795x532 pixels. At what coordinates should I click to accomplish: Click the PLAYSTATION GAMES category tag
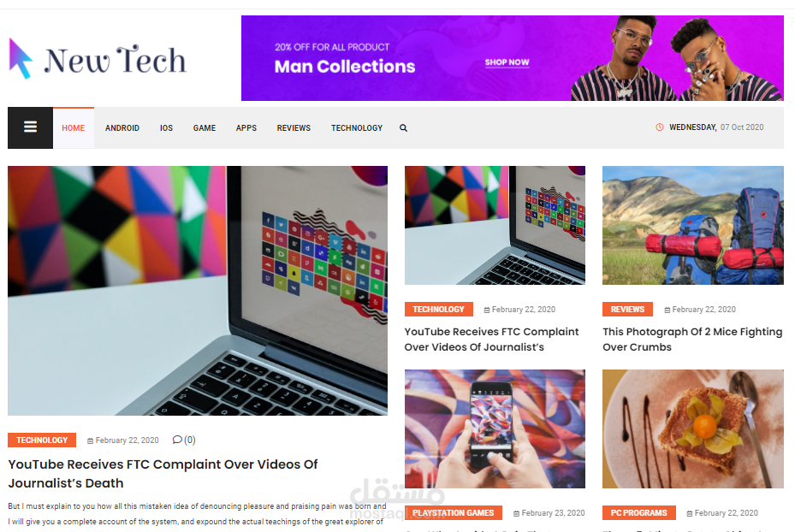(454, 512)
